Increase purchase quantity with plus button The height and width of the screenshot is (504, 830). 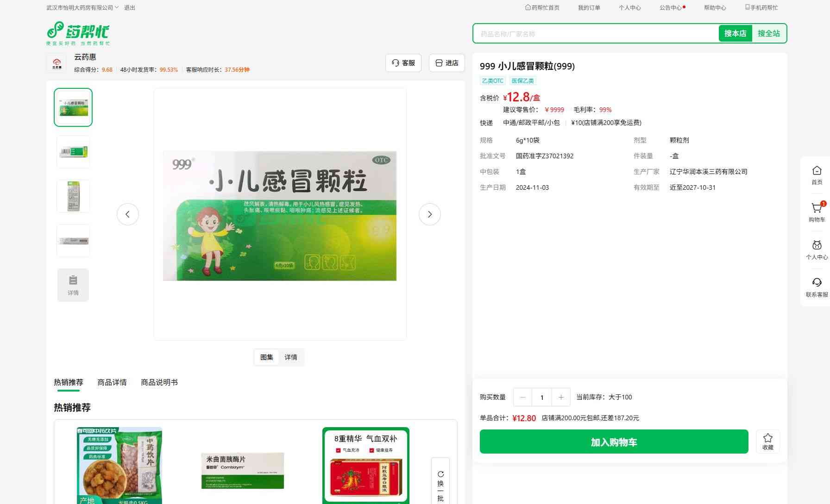(561, 397)
